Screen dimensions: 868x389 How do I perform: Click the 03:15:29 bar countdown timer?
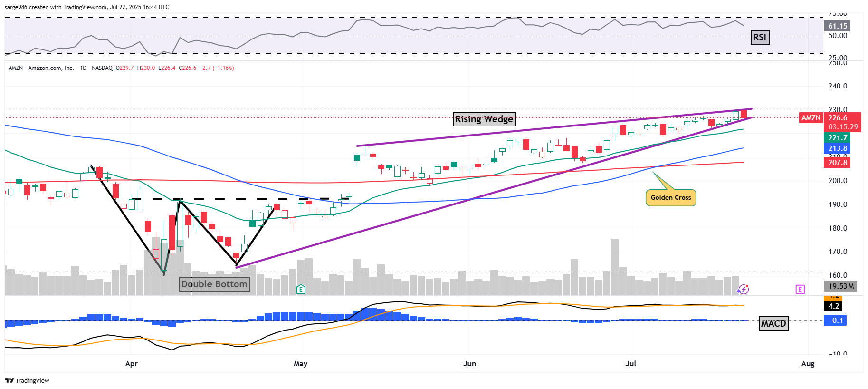pyautogui.click(x=843, y=127)
